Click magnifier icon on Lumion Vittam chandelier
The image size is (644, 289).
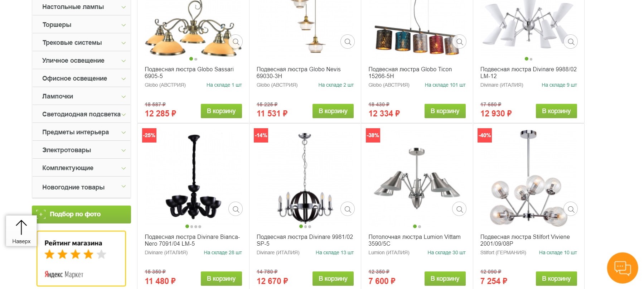pyautogui.click(x=460, y=209)
